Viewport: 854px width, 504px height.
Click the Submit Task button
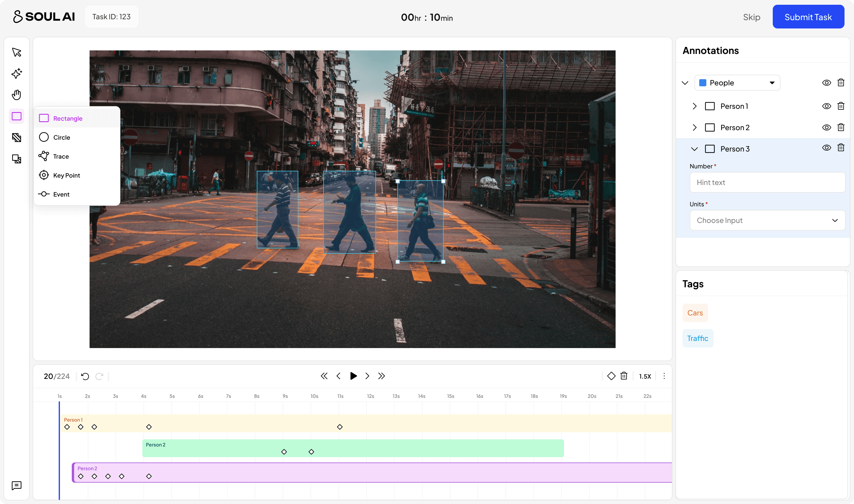[x=808, y=17]
